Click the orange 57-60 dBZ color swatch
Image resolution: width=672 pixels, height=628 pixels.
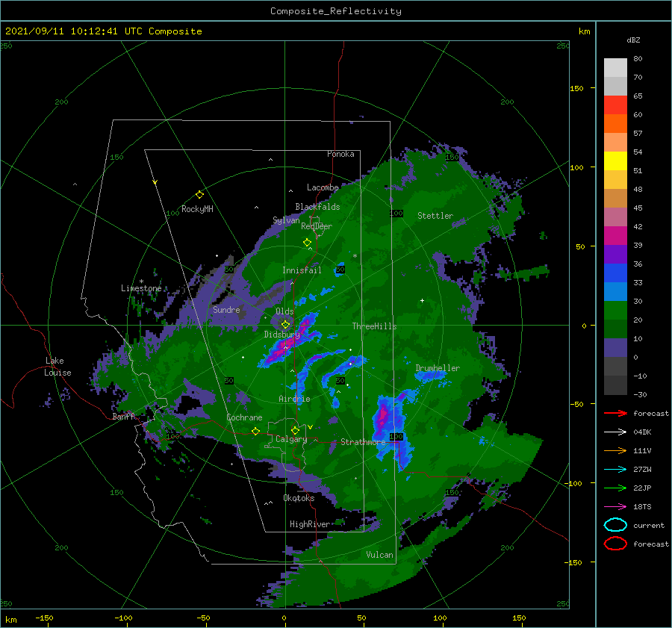pyautogui.click(x=615, y=124)
